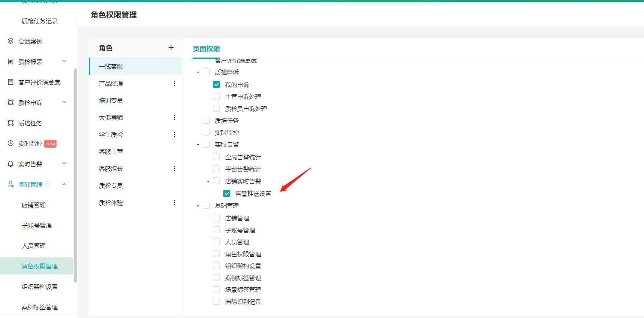Click the 基础管理 person icon

pos(11,184)
